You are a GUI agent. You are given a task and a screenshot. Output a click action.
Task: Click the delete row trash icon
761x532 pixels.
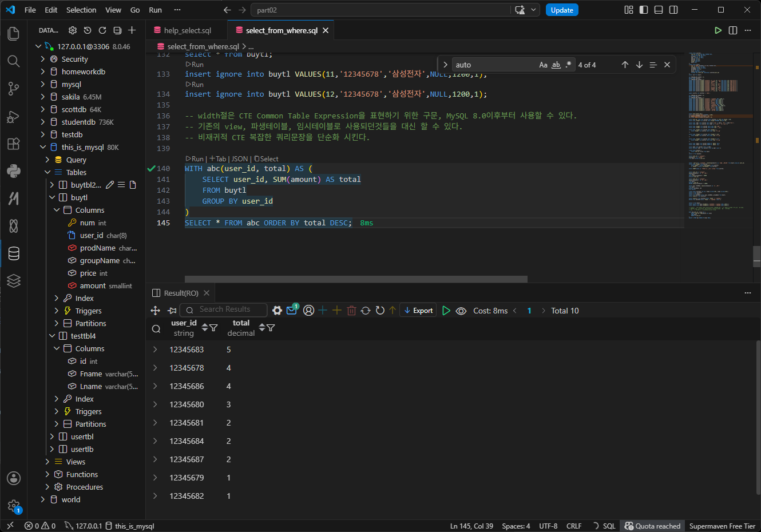click(x=351, y=311)
